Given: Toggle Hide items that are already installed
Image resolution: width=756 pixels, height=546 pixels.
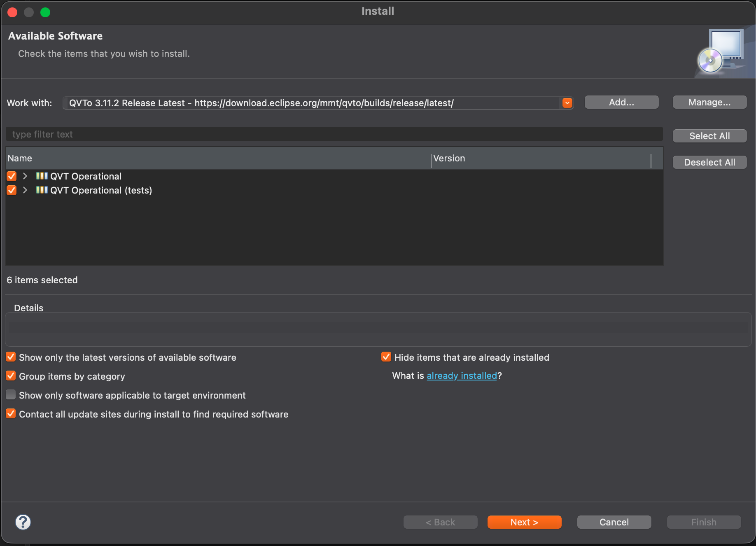Looking at the screenshot, I should coord(386,357).
